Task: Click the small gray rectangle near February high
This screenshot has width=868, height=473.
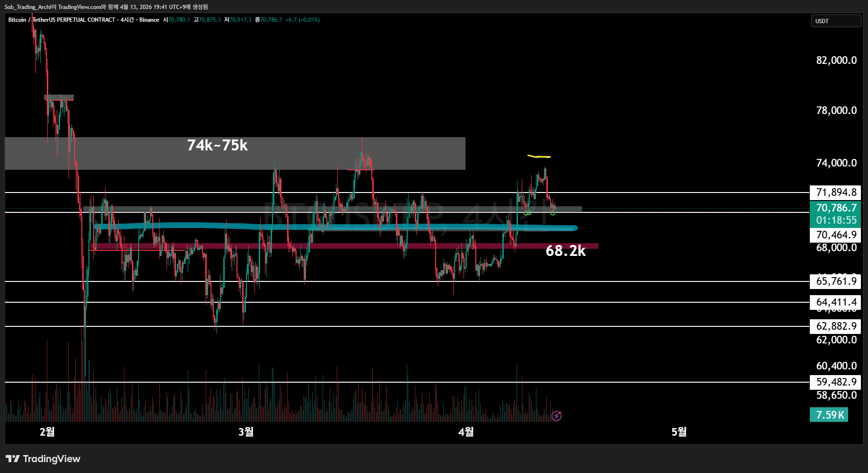Action: tap(59, 98)
